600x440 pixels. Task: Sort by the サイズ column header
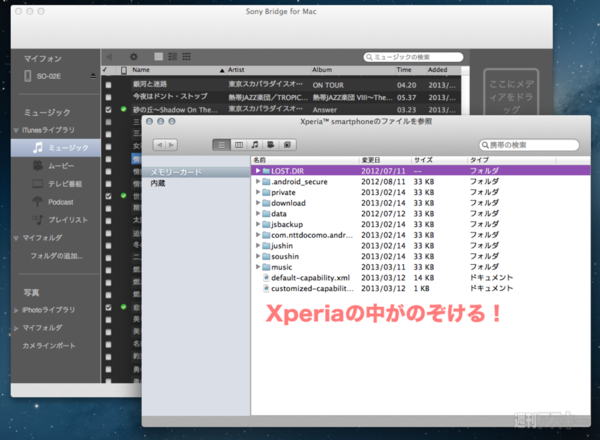pos(439,160)
